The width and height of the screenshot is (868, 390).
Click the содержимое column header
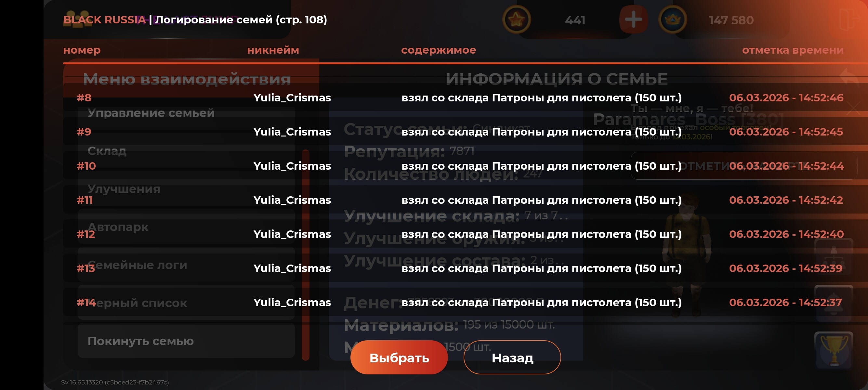pos(438,50)
